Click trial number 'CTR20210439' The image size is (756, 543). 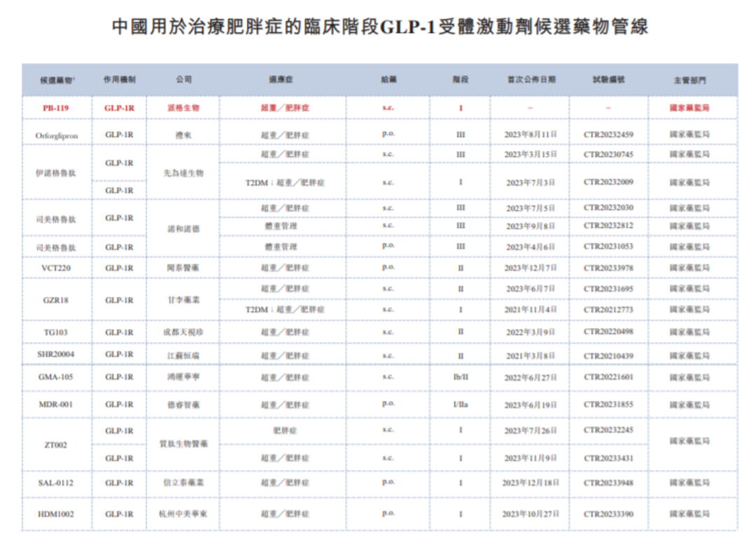[x=608, y=356]
